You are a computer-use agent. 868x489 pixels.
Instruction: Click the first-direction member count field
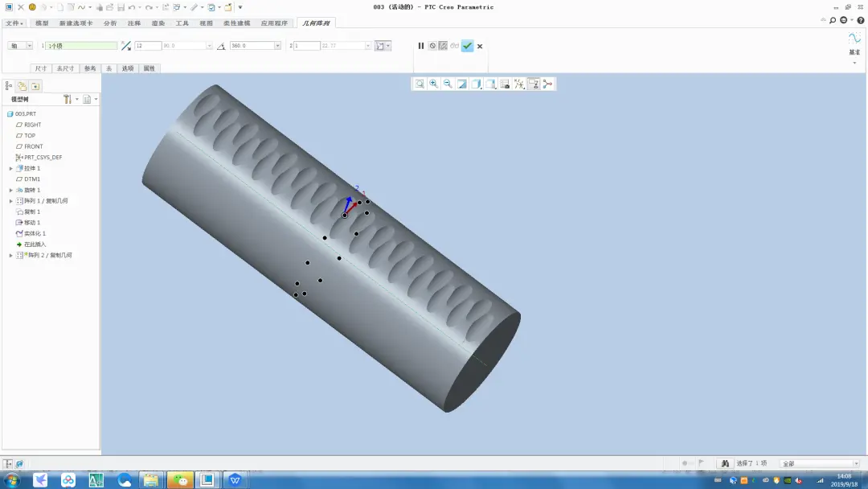[148, 46]
